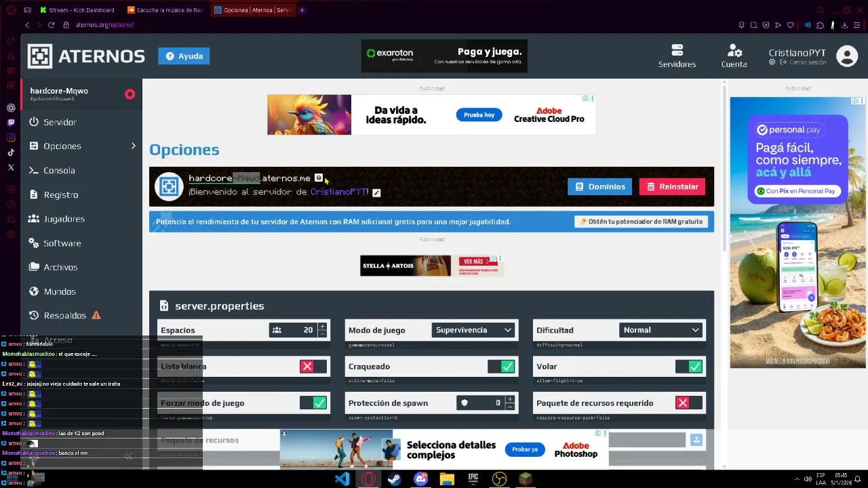
Task: Edit the welcome message pencil icon
Action: (x=376, y=192)
